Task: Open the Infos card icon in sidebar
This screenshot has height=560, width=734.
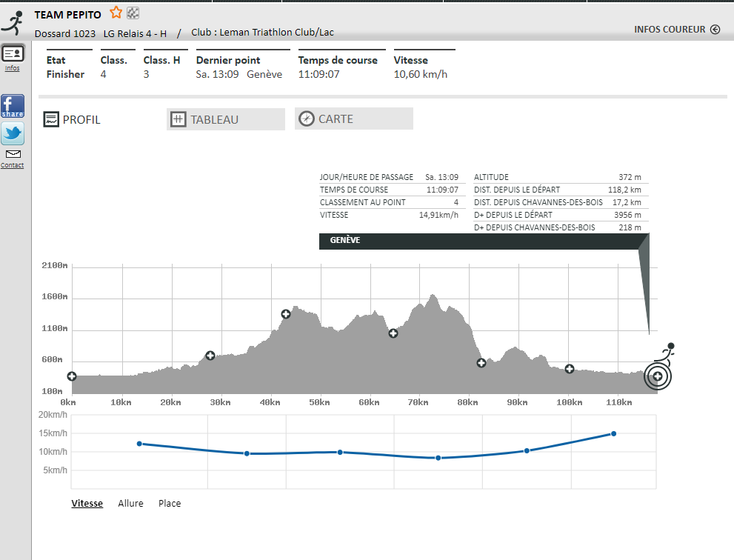Action: click(x=13, y=53)
